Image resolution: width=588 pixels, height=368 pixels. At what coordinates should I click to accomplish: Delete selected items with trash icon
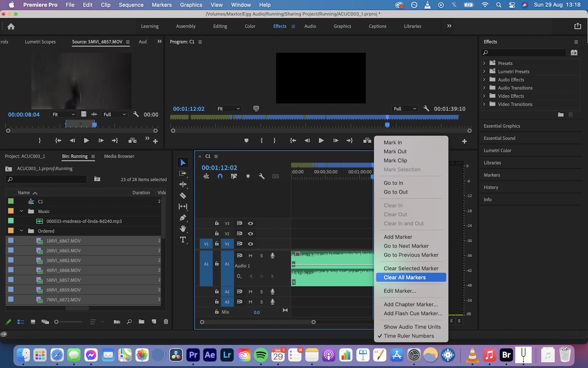166,322
